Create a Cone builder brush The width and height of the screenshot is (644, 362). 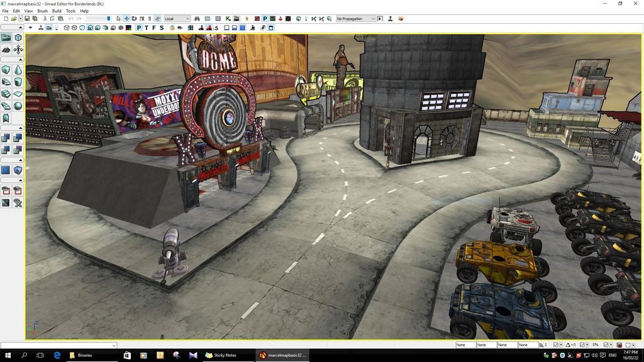18,70
